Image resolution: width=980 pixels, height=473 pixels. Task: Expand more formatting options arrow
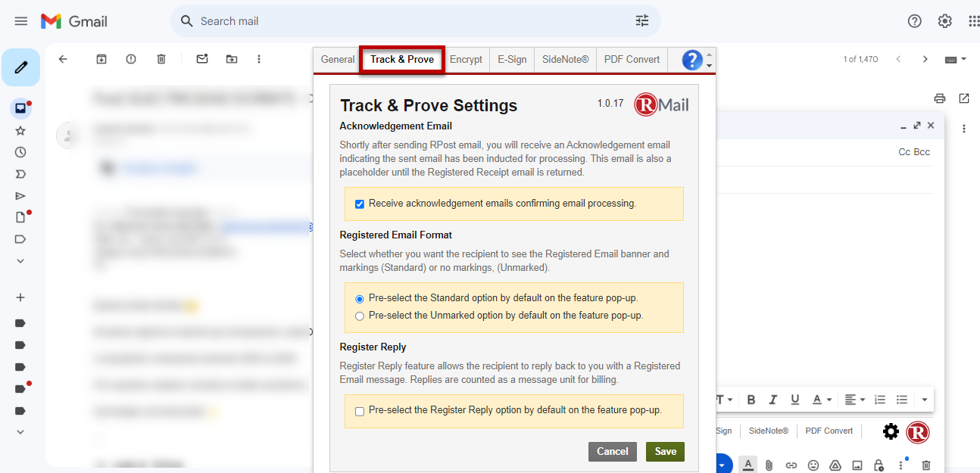tap(925, 400)
